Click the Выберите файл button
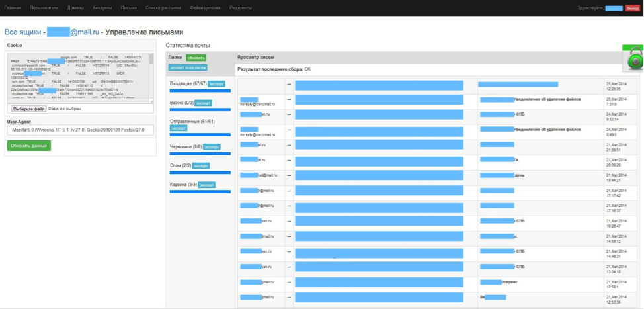Screen dimensions: 644x309 (28, 109)
